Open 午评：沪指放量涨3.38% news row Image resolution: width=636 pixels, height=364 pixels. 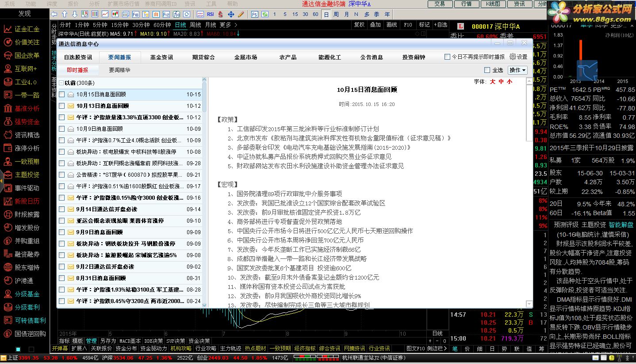[130, 118]
